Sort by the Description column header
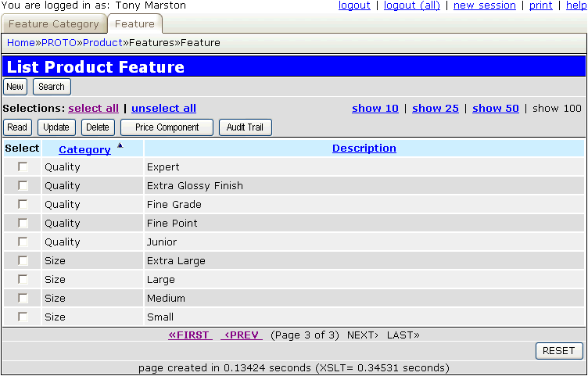The width and height of the screenshot is (588, 376). 364,149
